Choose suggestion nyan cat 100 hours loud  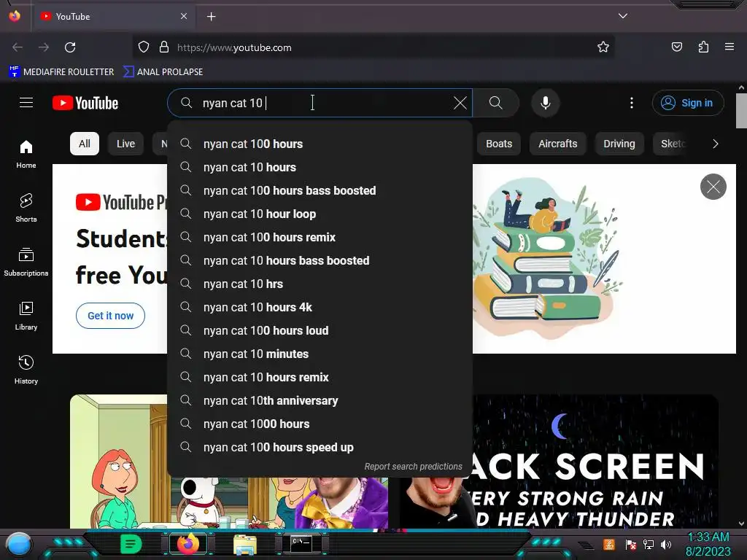[320, 330]
